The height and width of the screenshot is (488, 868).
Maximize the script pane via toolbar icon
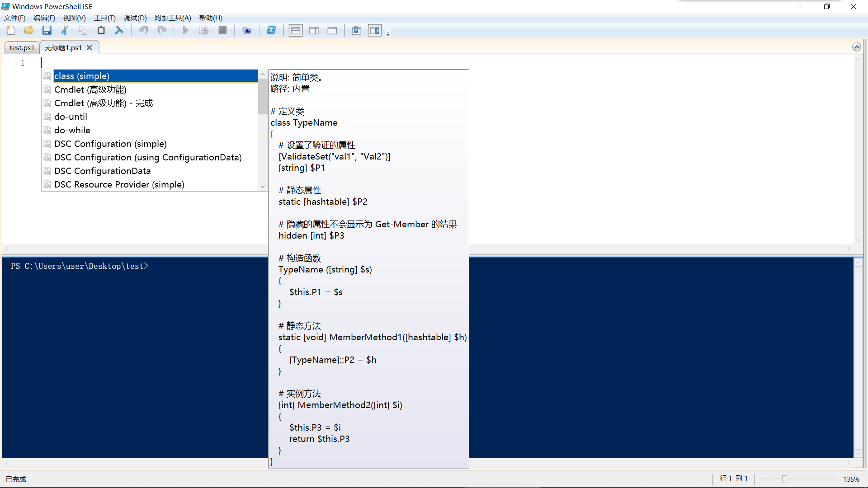(x=332, y=30)
